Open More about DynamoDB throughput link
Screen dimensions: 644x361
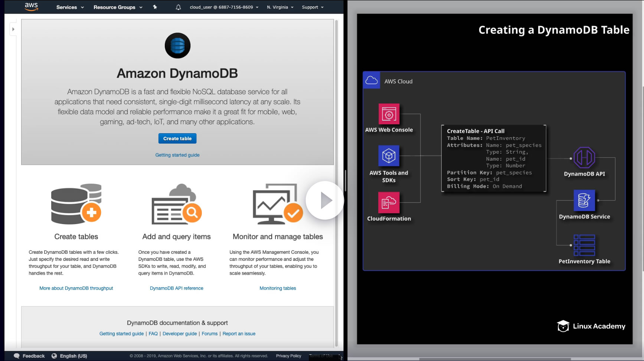(x=76, y=288)
